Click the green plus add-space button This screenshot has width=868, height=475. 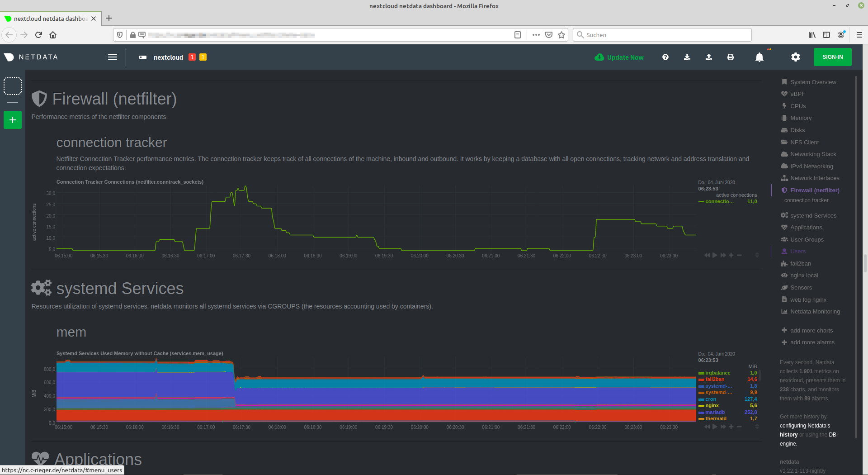[x=13, y=120]
